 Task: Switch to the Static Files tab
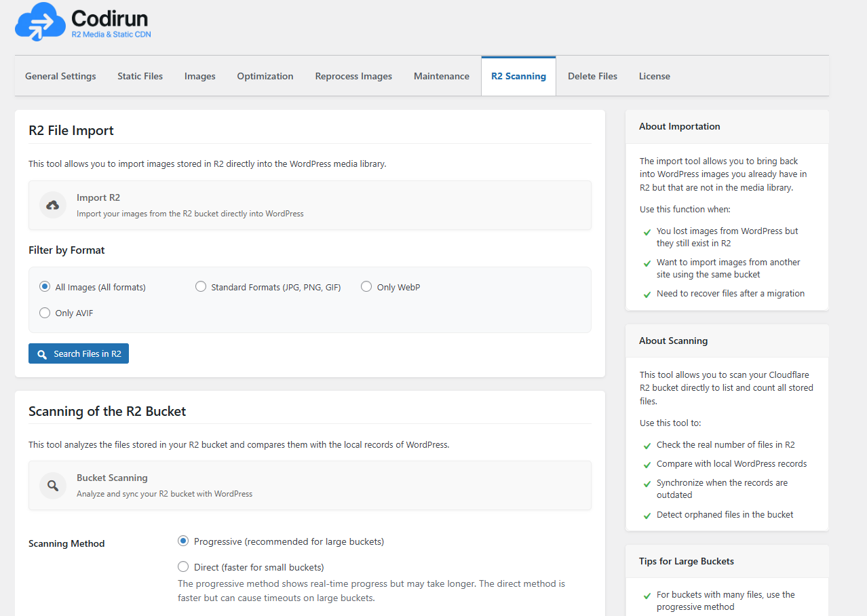140,76
